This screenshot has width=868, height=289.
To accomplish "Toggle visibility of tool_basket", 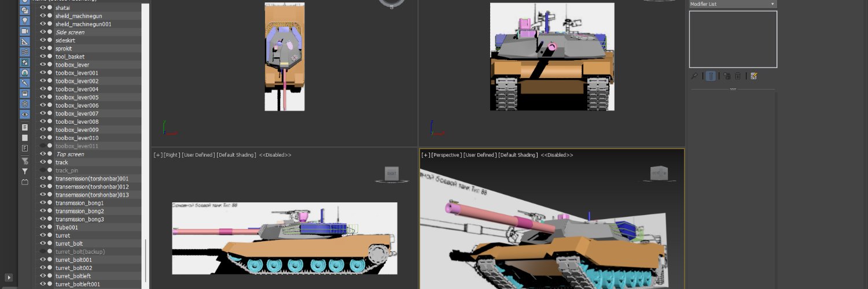I will [43, 57].
